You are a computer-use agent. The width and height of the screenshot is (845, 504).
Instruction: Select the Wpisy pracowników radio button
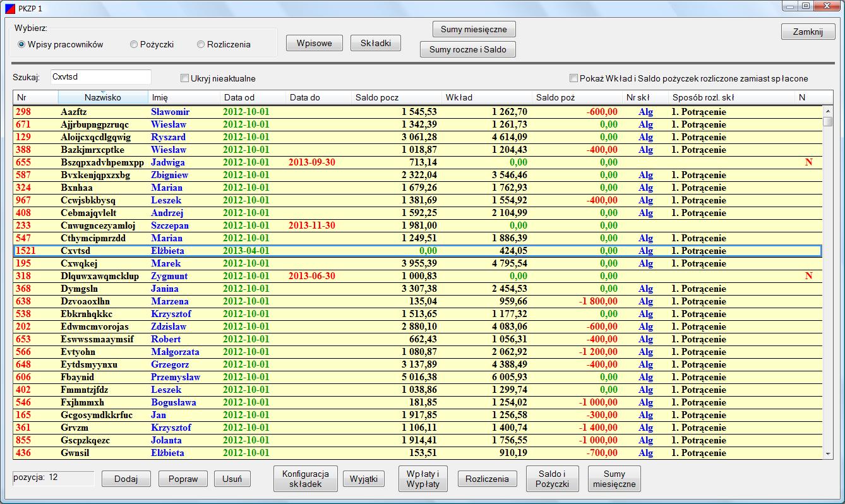click(21, 45)
